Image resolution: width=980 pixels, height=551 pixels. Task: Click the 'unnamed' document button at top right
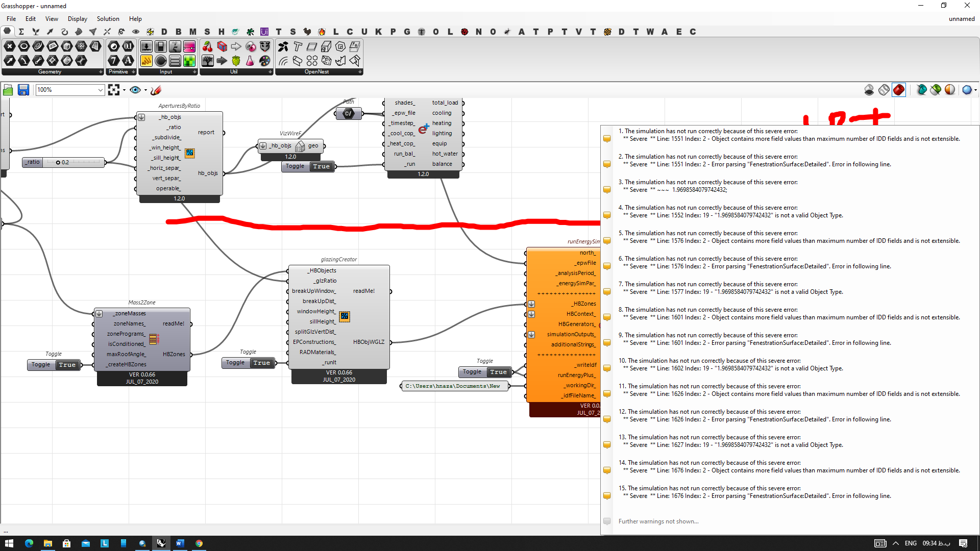point(962,19)
